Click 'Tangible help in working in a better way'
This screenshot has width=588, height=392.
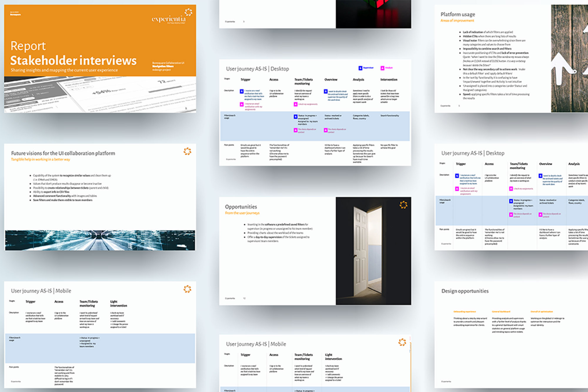tap(41, 159)
